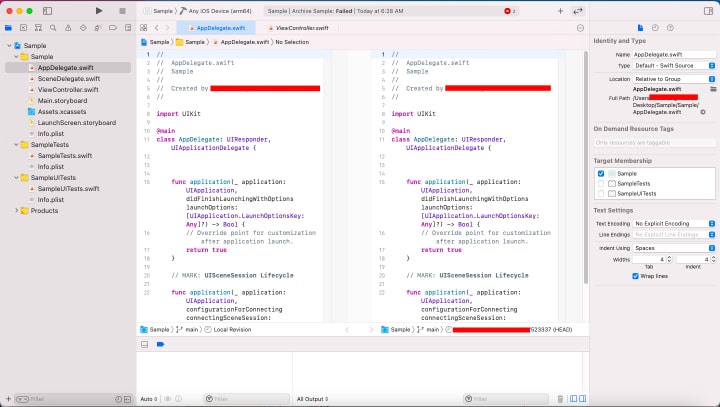
Task: Switch to ViewController.swift editor tab
Action: coord(298,28)
